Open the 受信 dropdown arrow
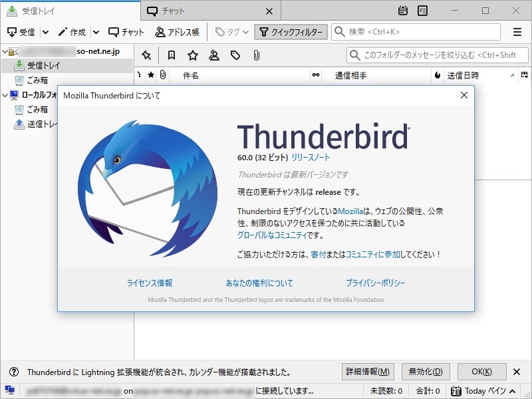 coord(45,31)
